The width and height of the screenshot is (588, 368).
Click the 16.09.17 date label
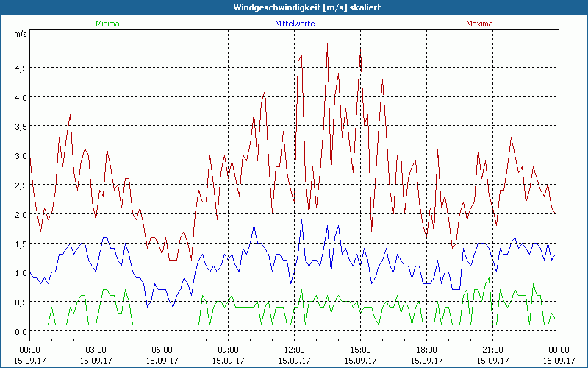[x=559, y=360]
